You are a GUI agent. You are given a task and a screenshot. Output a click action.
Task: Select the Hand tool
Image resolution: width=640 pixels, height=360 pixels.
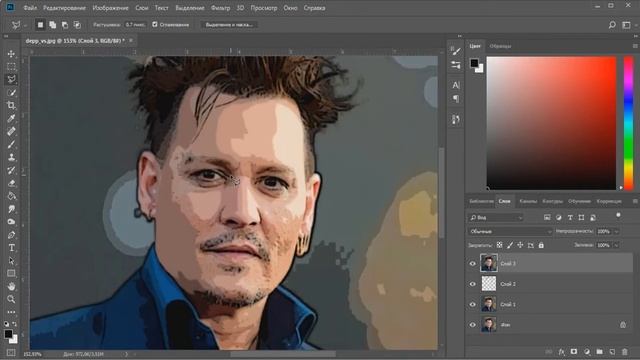click(11, 287)
